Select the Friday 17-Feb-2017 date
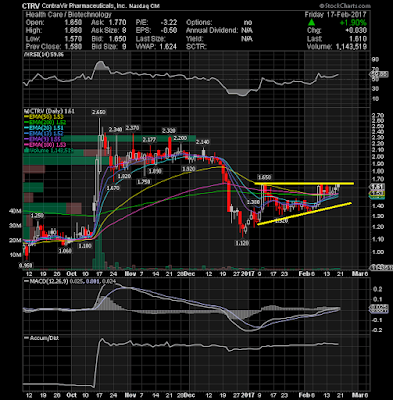Screen dimensions: 393x400 (335, 15)
